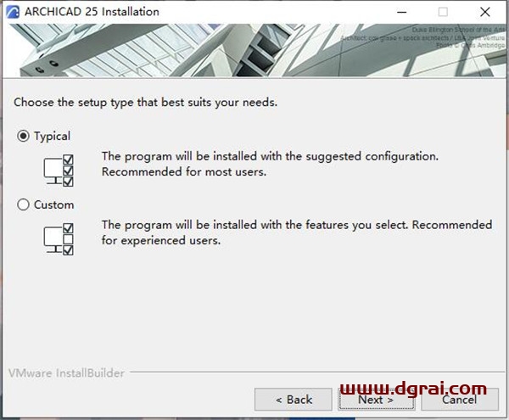Click the VMware InstallBuilder label

(66, 373)
